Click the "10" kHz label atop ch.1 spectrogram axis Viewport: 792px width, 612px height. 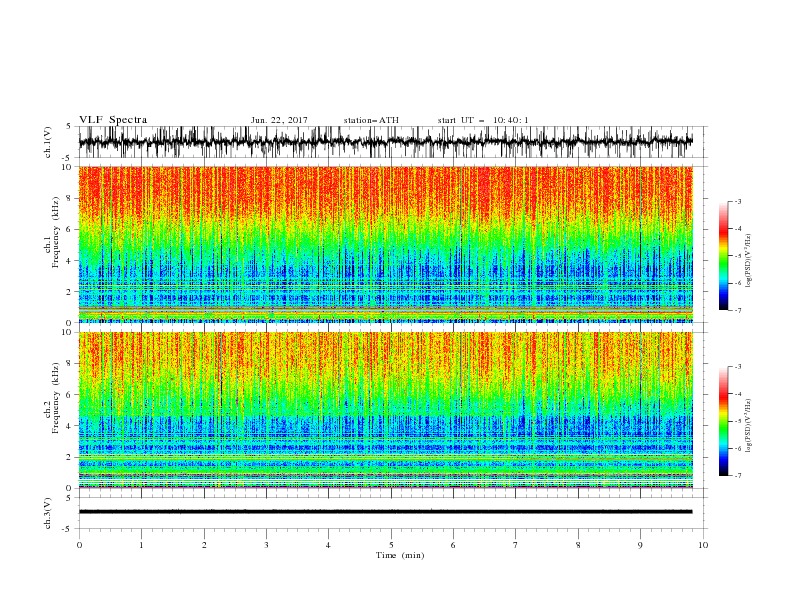click(x=68, y=167)
